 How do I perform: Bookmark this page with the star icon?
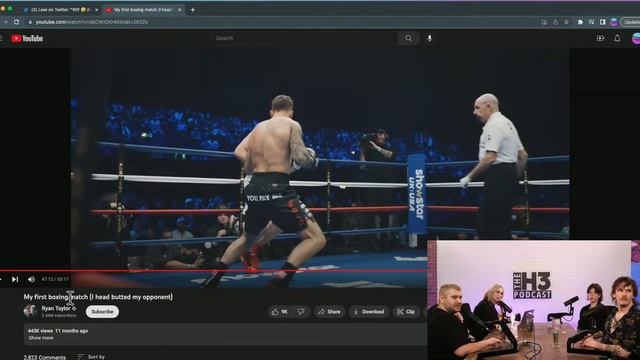click(x=567, y=22)
